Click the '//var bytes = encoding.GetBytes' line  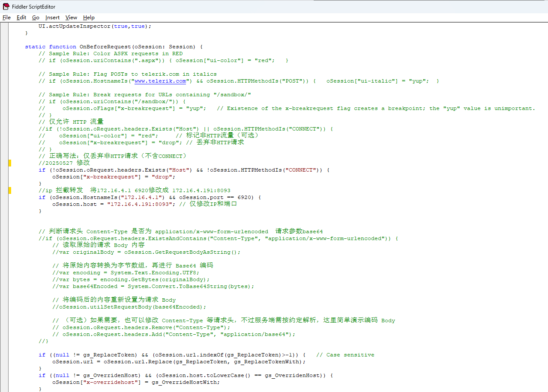coord(131,279)
